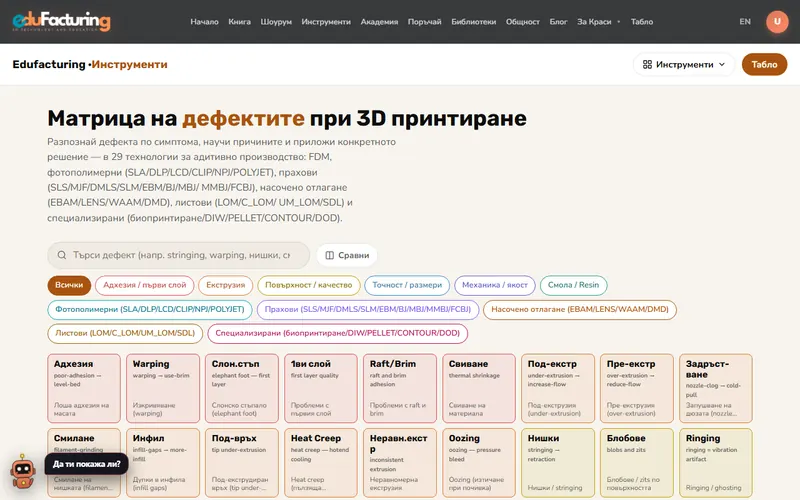Image resolution: width=800 pixels, height=500 pixels.
Task: Open the Свиване shrinkage card
Action: [479, 388]
